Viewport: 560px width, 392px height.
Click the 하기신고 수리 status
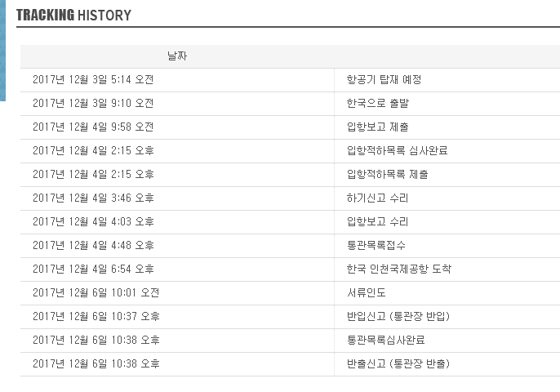tap(378, 198)
